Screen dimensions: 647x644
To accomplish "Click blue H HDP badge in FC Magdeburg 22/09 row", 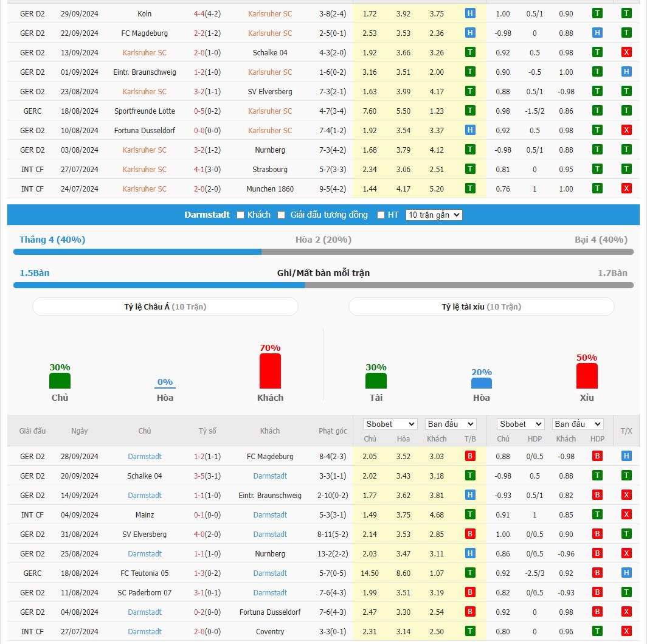I will tap(597, 33).
